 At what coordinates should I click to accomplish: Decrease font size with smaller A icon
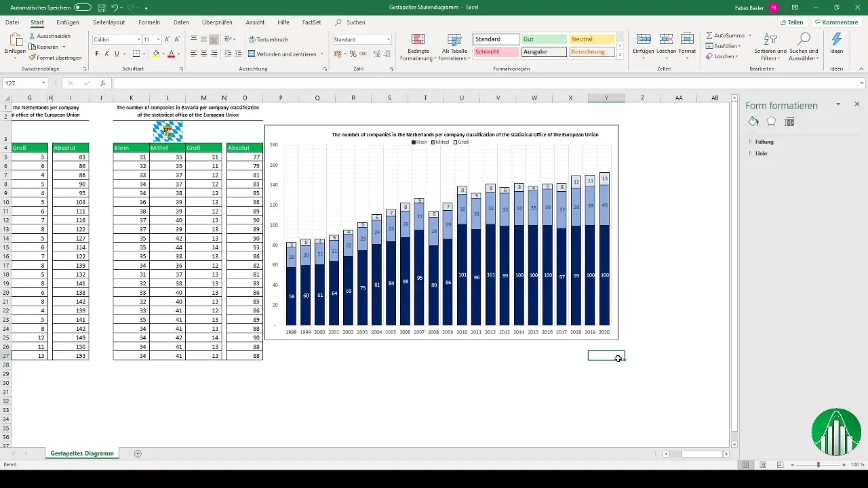point(177,39)
